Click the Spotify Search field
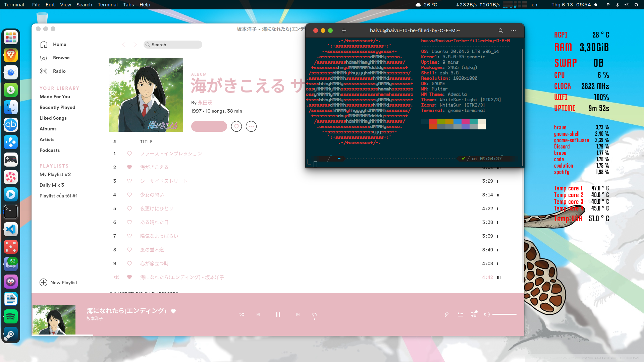The height and width of the screenshot is (362, 644). pos(173,45)
